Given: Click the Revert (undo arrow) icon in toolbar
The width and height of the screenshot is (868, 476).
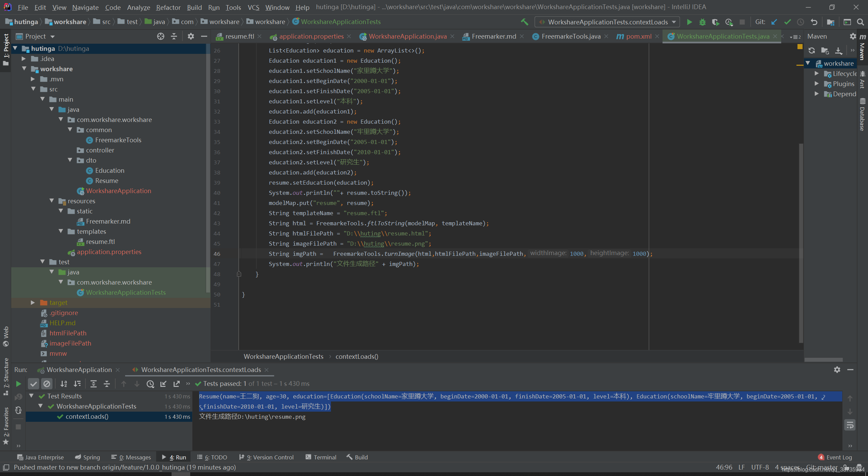Looking at the screenshot, I should click(814, 22).
